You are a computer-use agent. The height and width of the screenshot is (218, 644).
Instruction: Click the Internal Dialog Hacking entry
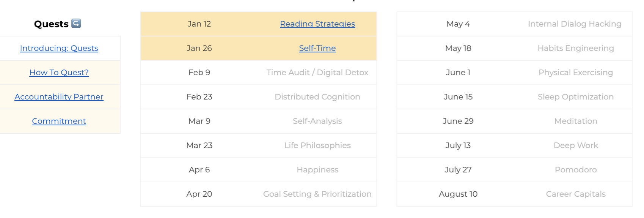pyautogui.click(x=574, y=24)
